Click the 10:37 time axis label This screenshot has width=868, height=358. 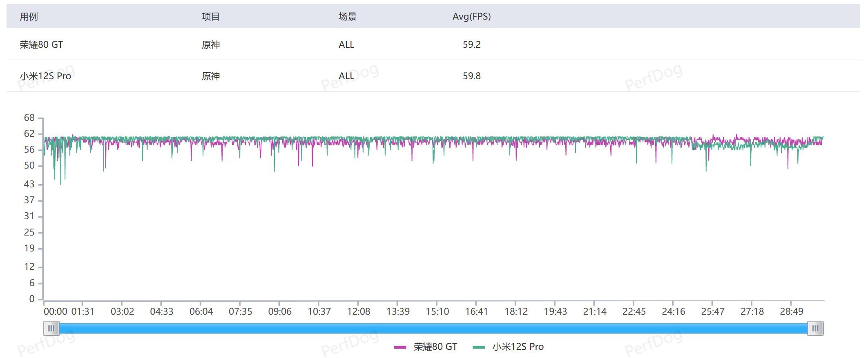point(319,312)
